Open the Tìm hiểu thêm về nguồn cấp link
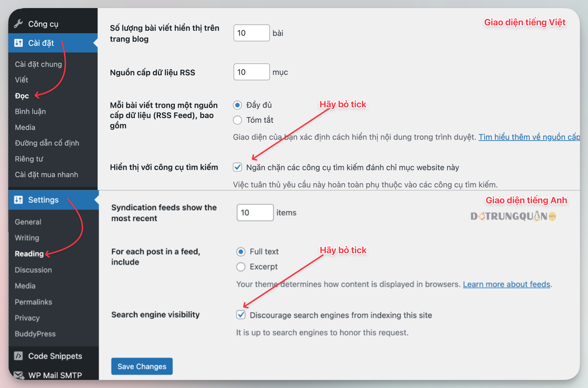 [529, 137]
